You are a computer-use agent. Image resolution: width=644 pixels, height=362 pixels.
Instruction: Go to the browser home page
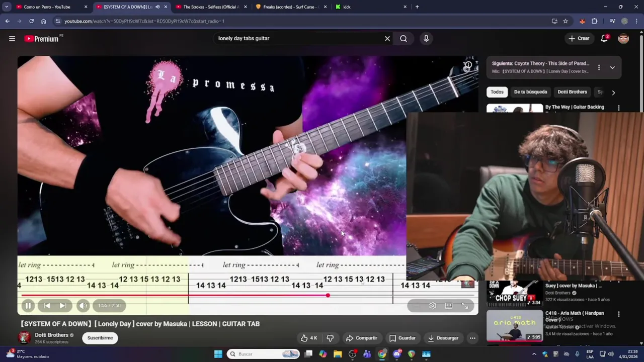click(43, 21)
